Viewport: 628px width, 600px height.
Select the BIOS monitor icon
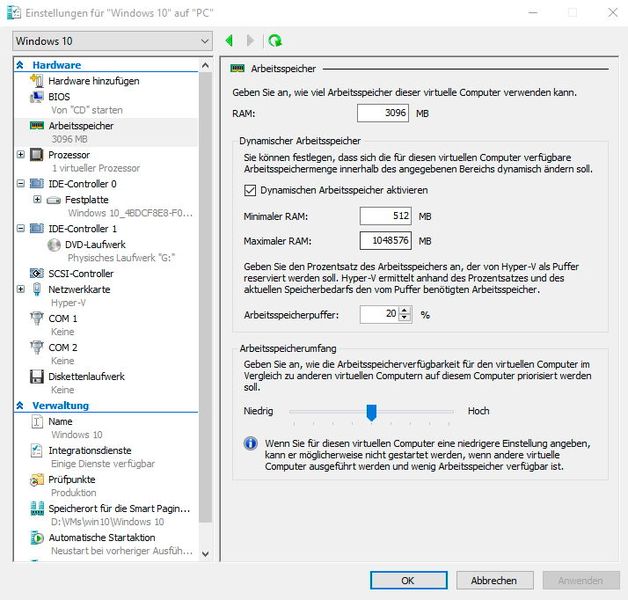[36, 97]
